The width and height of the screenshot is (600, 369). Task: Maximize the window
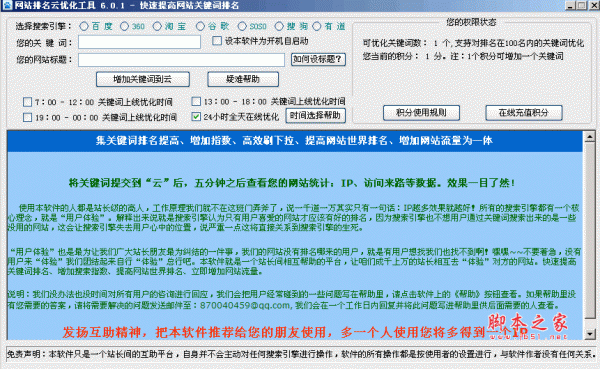click(x=581, y=5)
